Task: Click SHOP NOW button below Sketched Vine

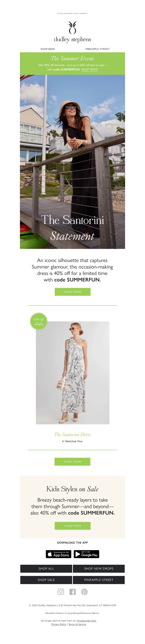Action: point(72,462)
